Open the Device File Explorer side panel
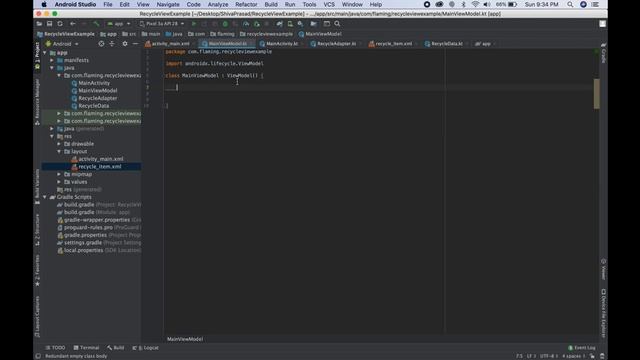 (x=603, y=313)
